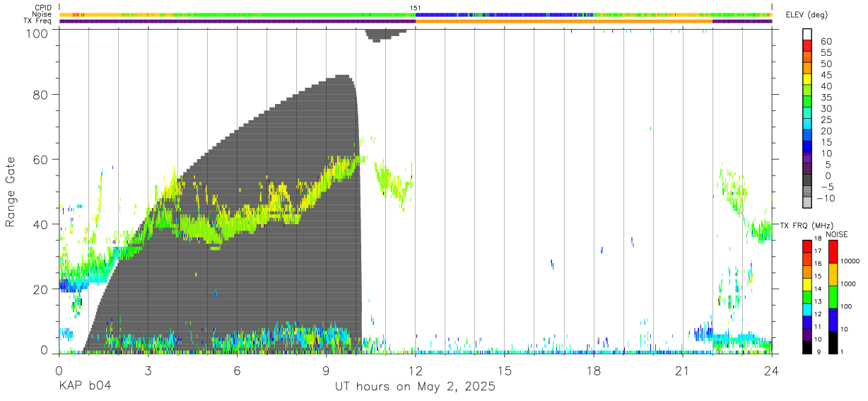868x401 pixels.
Task: Click the white top segment of ELEV colorbar
Action: tap(807, 35)
